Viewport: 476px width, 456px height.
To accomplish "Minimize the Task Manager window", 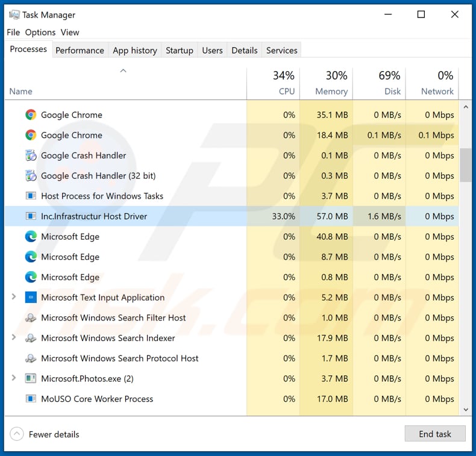I will (x=388, y=14).
